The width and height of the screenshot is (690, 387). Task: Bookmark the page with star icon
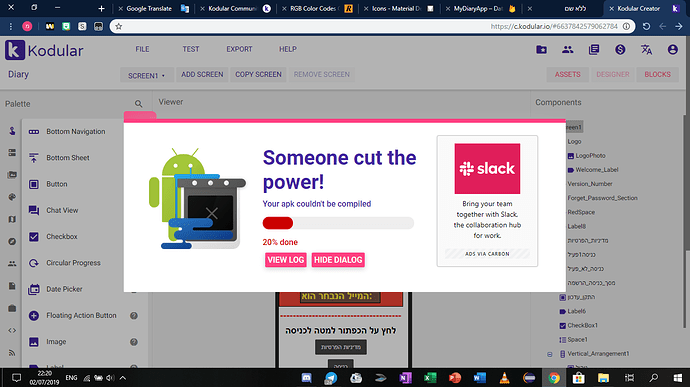pos(119,26)
